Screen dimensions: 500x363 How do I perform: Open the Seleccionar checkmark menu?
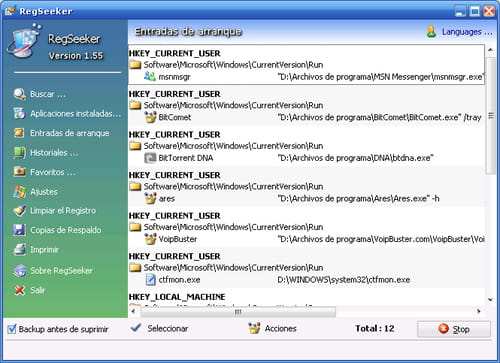pyautogui.click(x=159, y=328)
